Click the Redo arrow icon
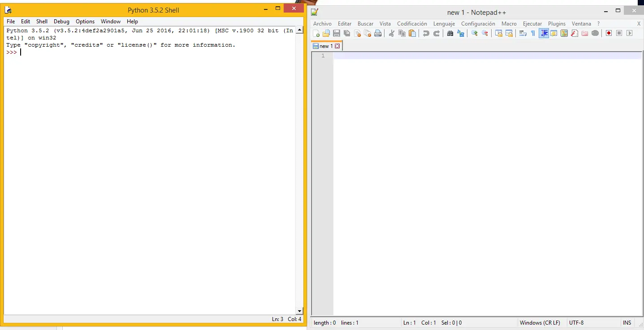 (436, 33)
